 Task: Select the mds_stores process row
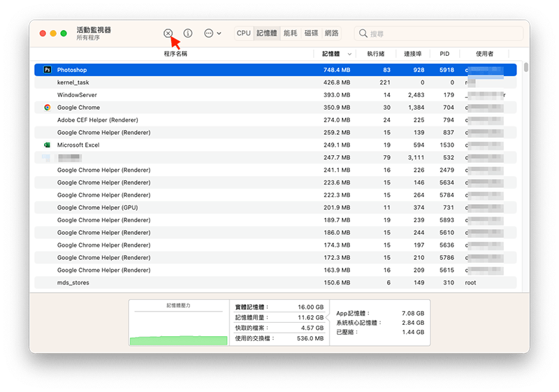point(275,282)
